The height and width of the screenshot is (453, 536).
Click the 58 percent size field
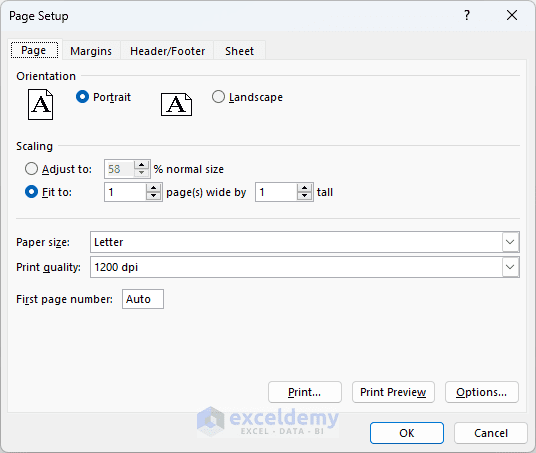click(120, 169)
